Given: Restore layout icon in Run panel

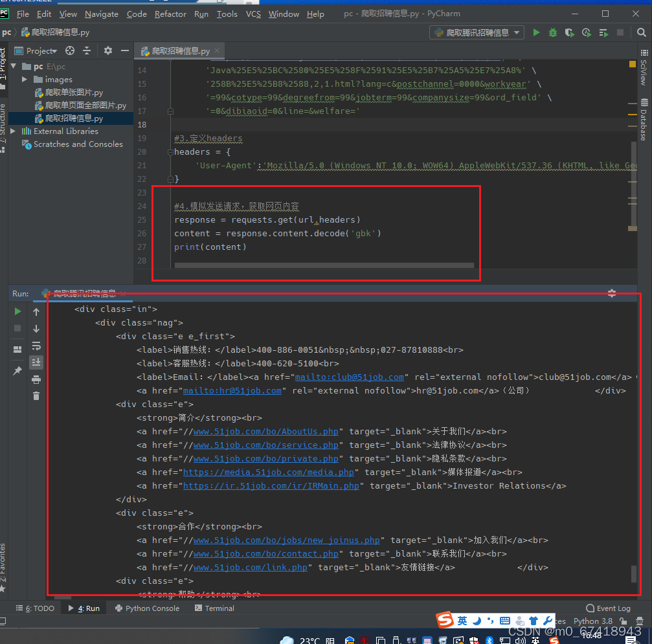Looking at the screenshot, I should [x=17, y=350].
